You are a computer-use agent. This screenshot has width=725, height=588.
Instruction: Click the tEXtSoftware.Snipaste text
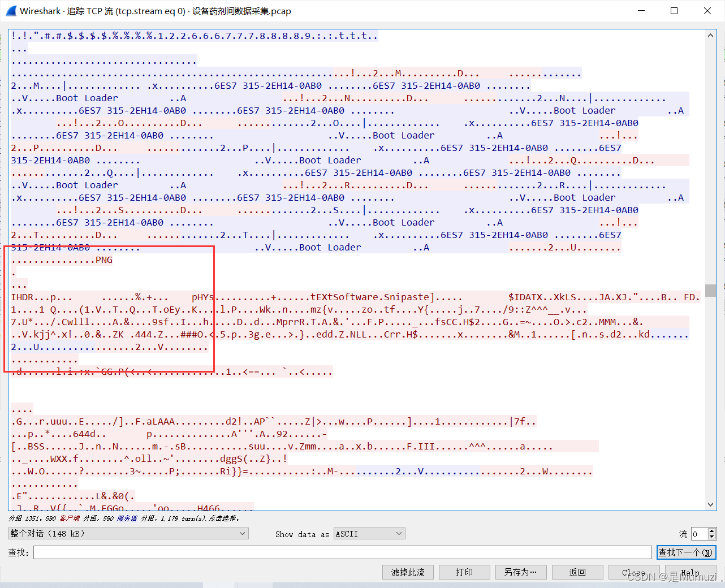point(370,297)
